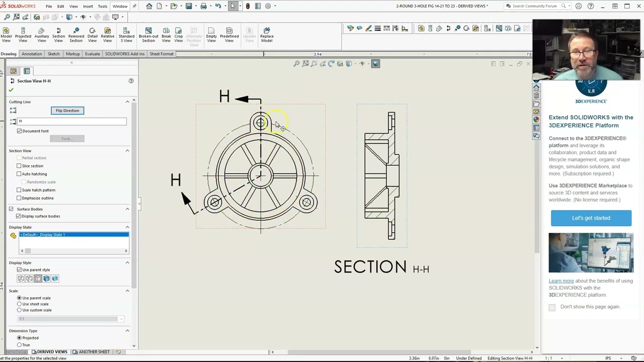This screenshot has height=362, width=644.
Task: Choose the Removed Section tool
Action: pos(76,34)
